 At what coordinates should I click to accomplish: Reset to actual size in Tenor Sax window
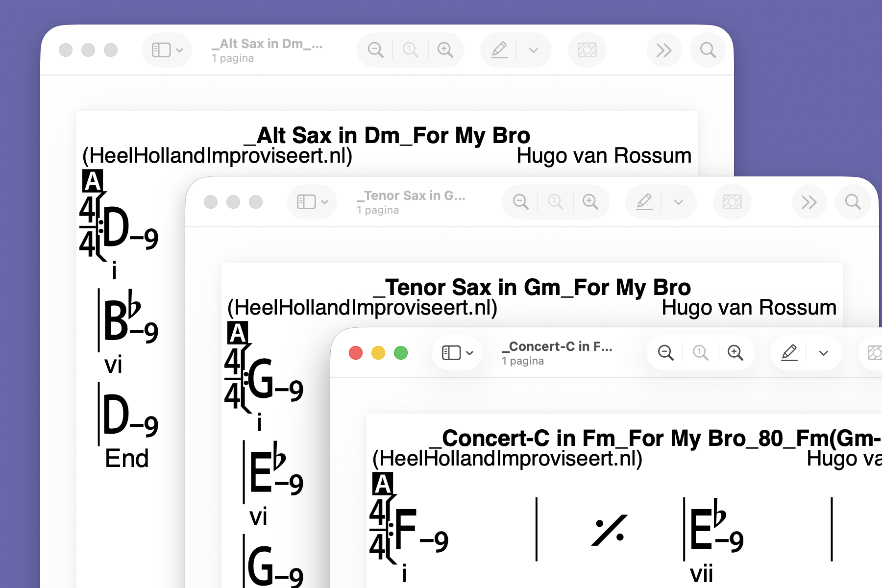point(556,202)
